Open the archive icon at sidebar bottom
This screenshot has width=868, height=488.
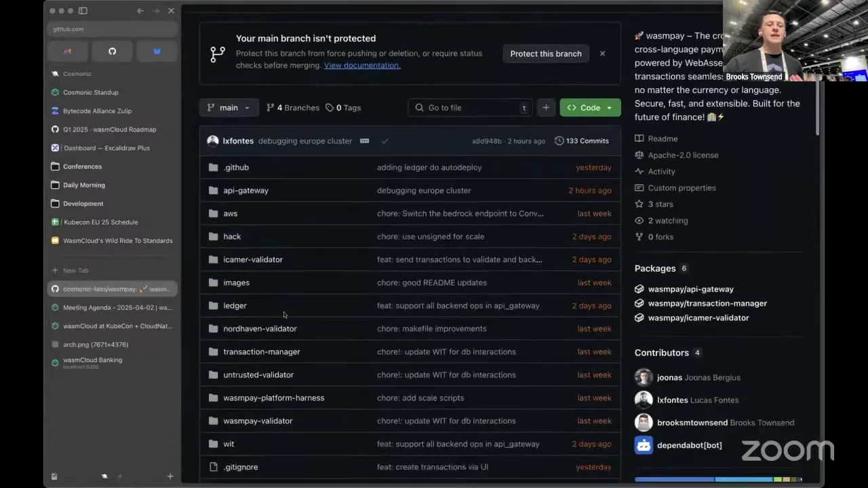coord(54,476)
